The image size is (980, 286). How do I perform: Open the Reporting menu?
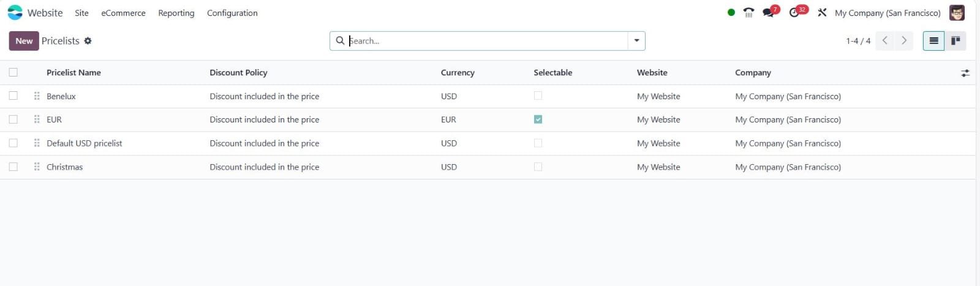click(176, 13)
